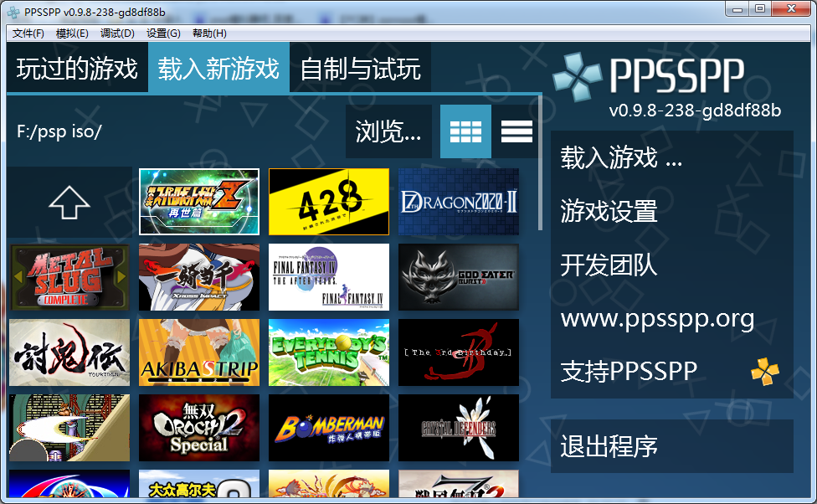The height and width of the screenshot is (504, 817).
Task: Open God Eater Burst
Action: point(459,277)
